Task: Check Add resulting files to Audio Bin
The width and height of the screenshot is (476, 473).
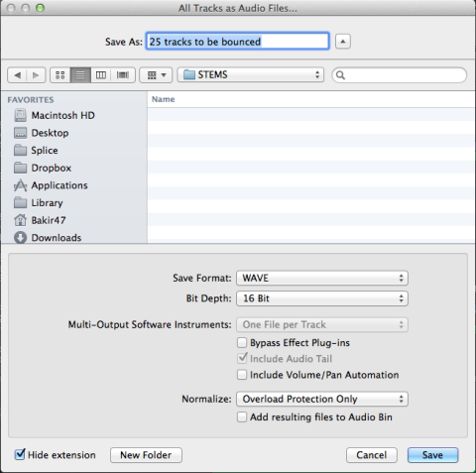Action: pos(242,417)
